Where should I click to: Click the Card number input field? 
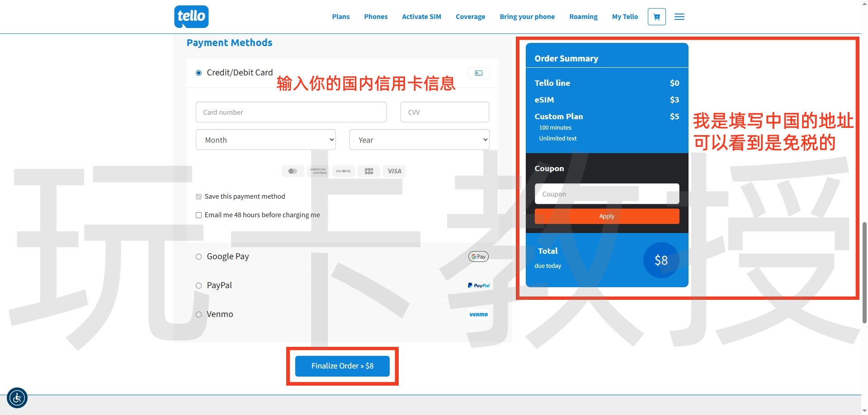[291, 112]
